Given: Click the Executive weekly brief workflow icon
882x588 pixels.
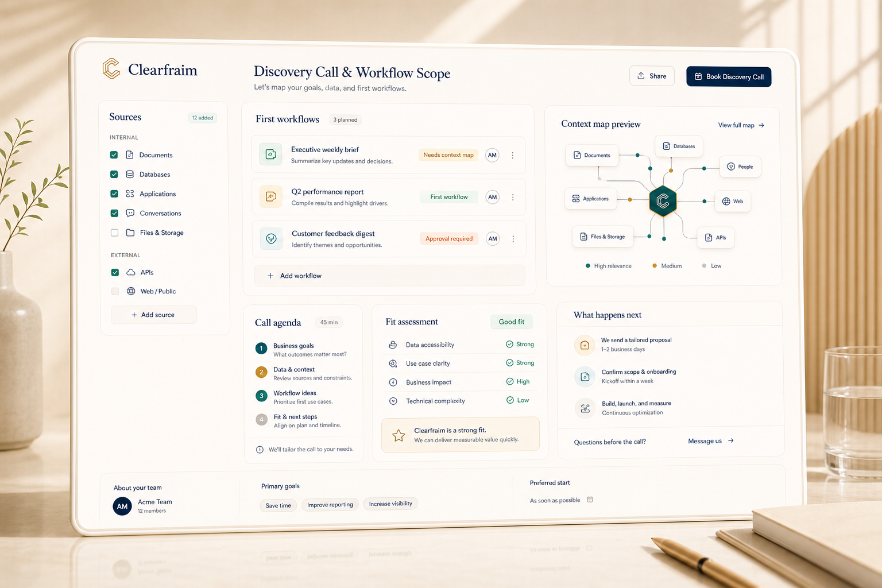Looking at the screenshot, I should tap(270, 154).
